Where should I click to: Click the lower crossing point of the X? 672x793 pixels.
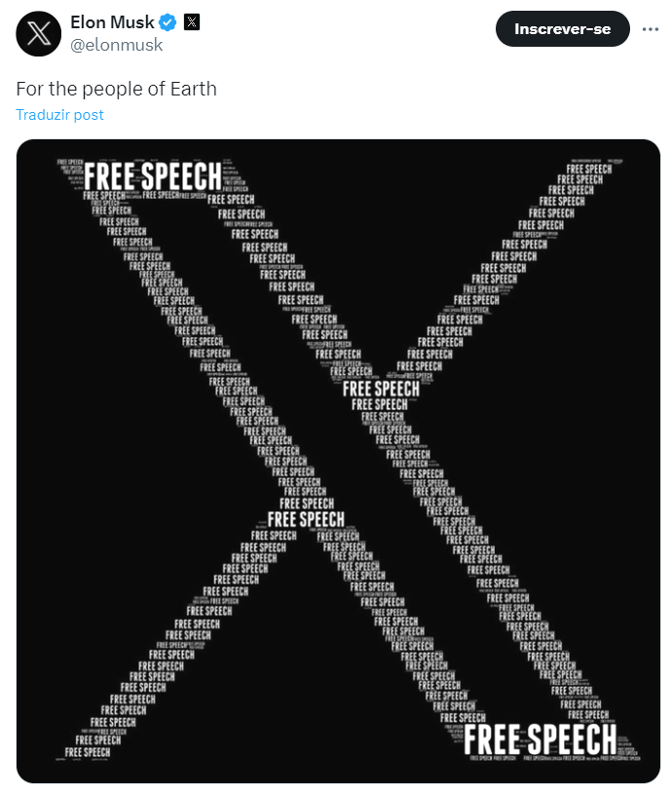click(x=306, y=519)
